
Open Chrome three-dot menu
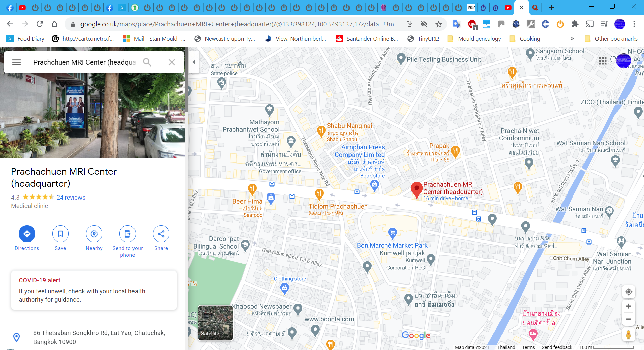[x=634, y=24]
